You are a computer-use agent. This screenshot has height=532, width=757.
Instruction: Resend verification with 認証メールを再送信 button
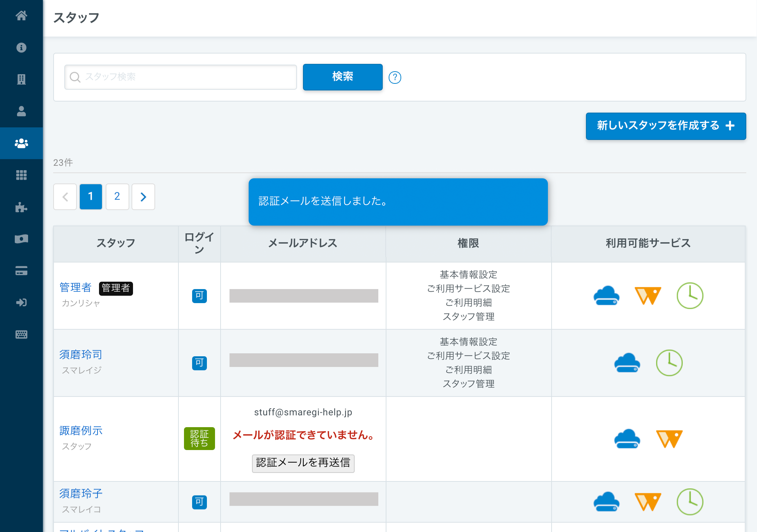coord(303,463)
